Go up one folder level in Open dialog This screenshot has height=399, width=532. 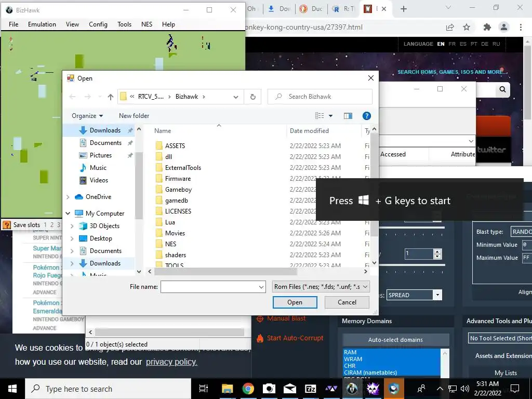[x=111, y=97]
